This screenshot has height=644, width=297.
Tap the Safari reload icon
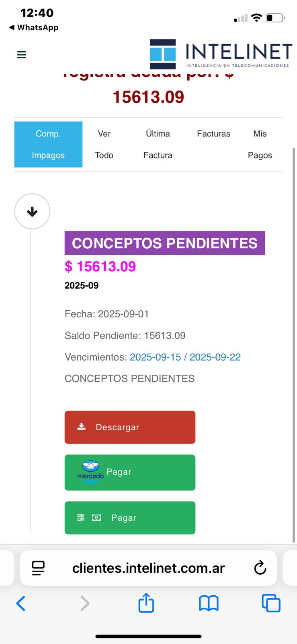pyautogui.click(x=260, y=568)
